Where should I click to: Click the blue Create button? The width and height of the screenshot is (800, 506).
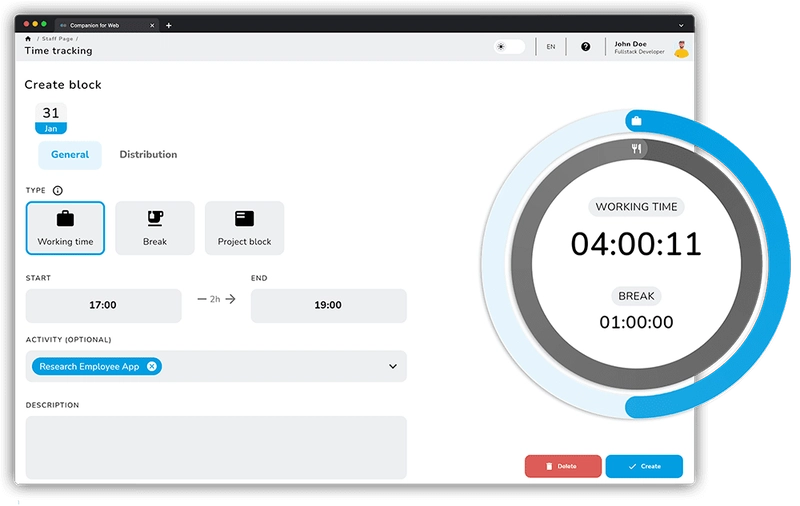click(x=644, y=466)
